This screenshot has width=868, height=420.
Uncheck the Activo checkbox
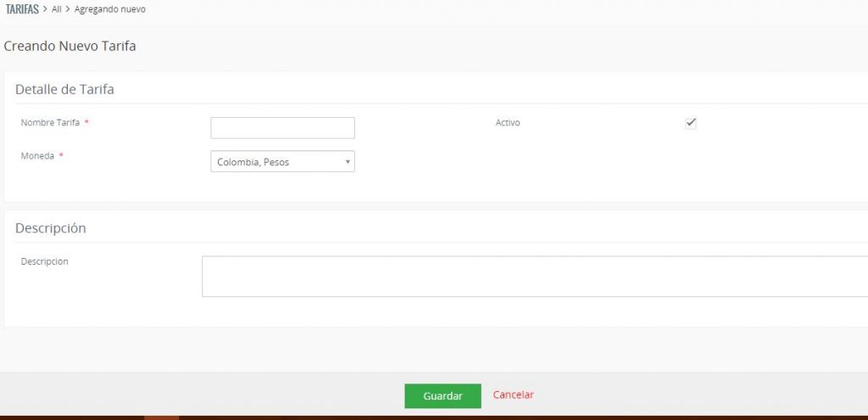click(x=691, y=123)
